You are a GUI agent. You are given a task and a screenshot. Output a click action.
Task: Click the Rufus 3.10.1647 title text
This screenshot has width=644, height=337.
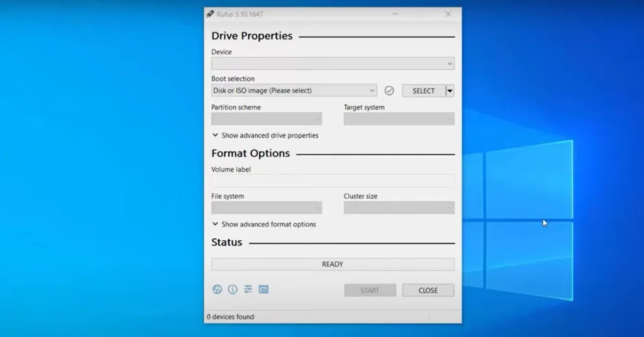(240, 14)
